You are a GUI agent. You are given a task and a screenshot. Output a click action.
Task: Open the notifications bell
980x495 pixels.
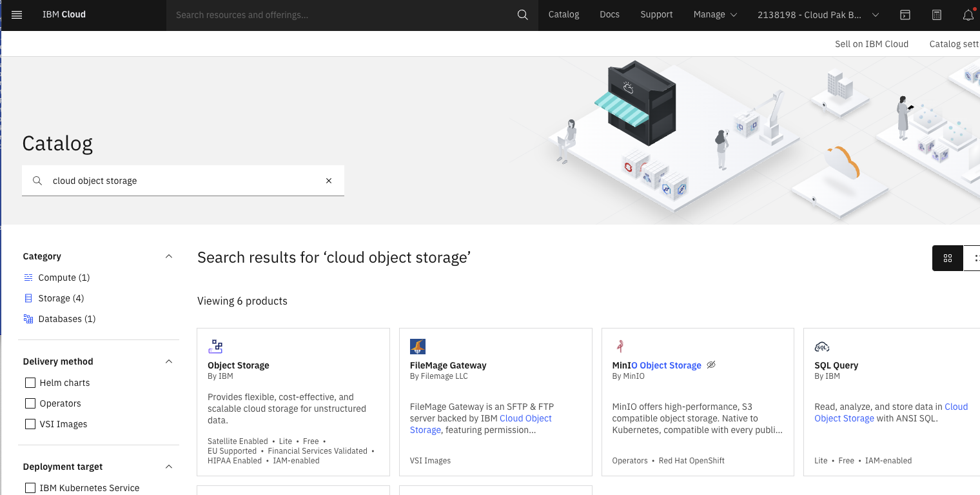pos(968,15)
